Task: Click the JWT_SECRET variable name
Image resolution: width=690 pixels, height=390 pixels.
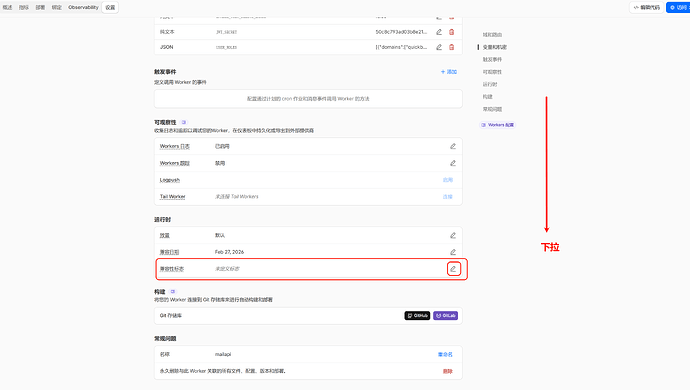Action: 226,32
